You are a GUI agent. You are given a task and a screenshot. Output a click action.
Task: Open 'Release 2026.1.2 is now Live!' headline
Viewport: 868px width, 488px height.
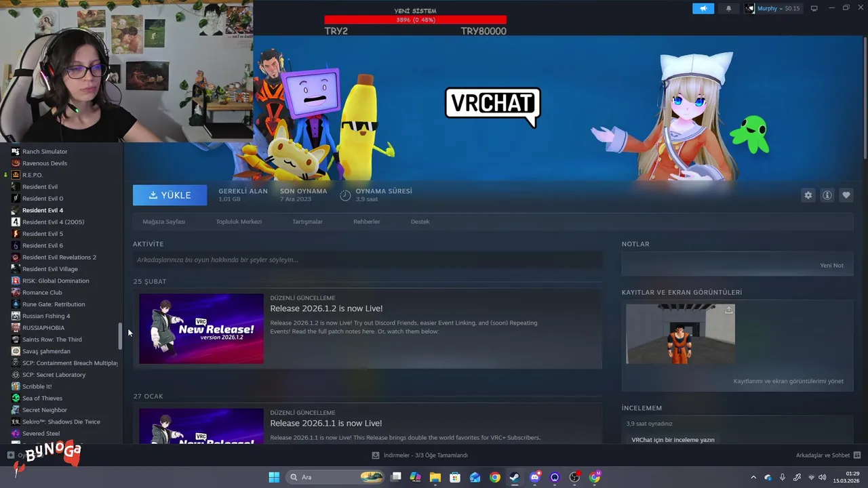click(326, 308)
